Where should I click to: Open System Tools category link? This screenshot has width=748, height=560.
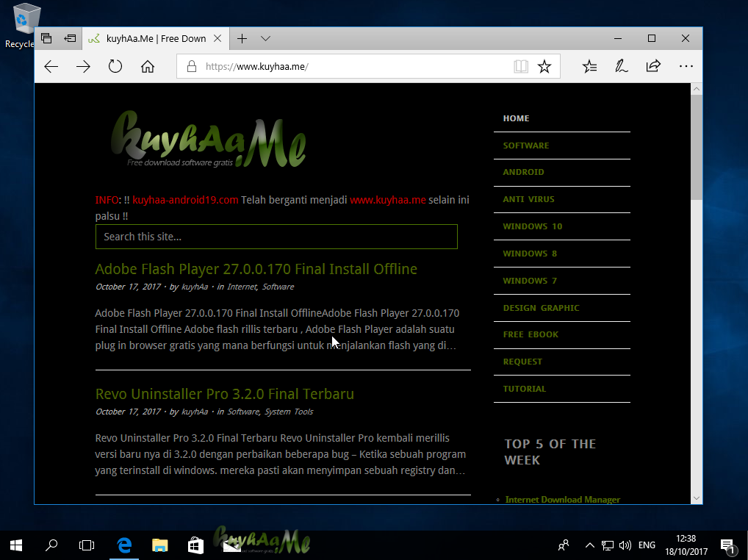pyautogui.click(x=289, y=412)
